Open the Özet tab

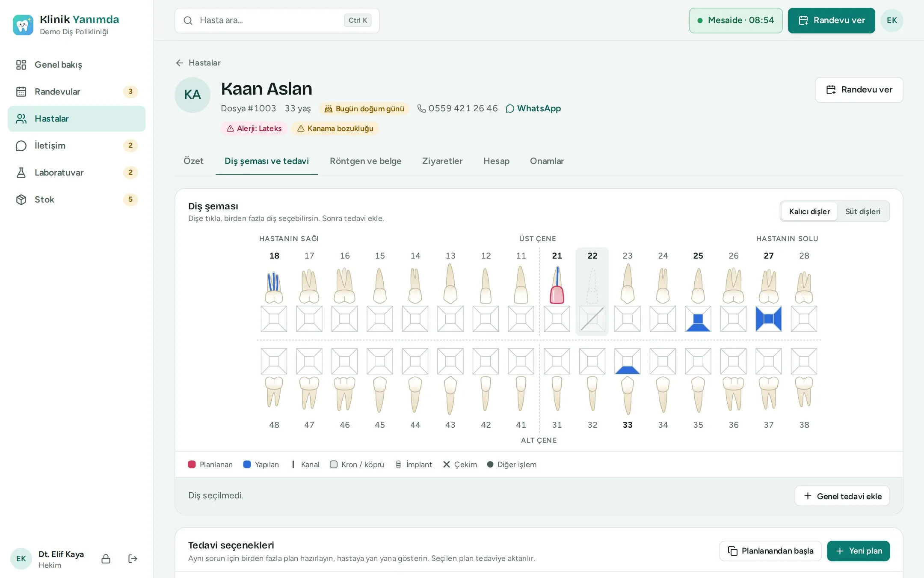click(x=193, y=161)
